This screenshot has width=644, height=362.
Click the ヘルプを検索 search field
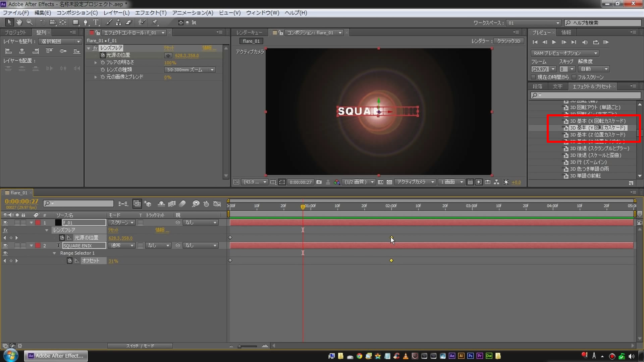tap(603, 23)
